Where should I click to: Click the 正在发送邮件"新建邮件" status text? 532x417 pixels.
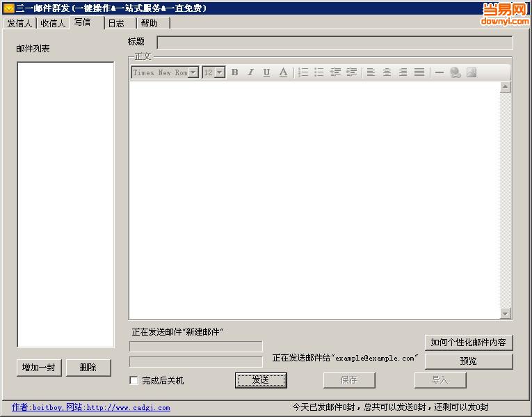(177, 332)
